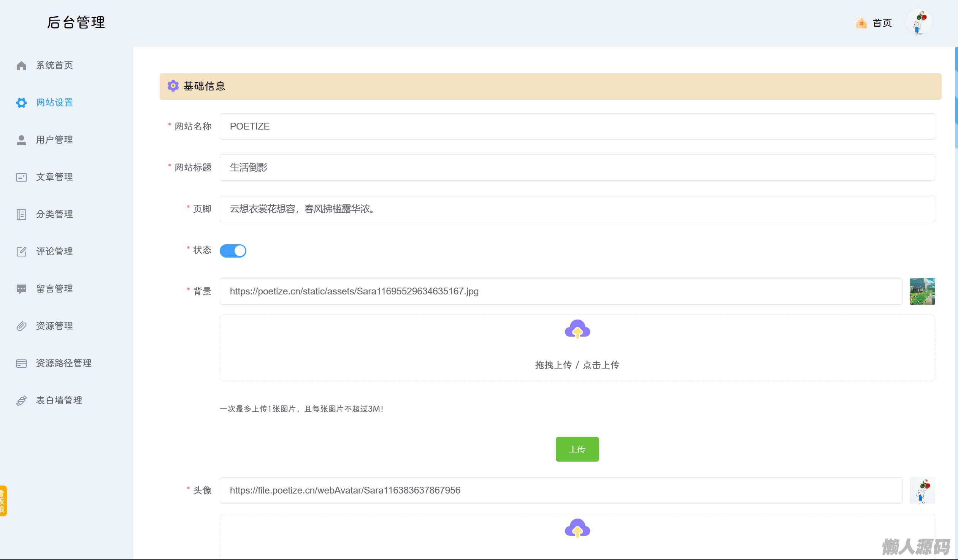Image resolution: width=958 pixels, height=560 pixels.
Task: Toggle the 状态 switch off
Action: click(x=233, y=251)
